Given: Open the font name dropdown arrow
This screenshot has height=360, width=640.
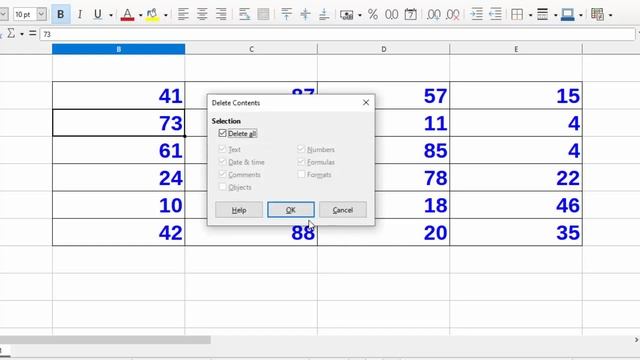Looking at the screenshot, I should coord(3,14).
